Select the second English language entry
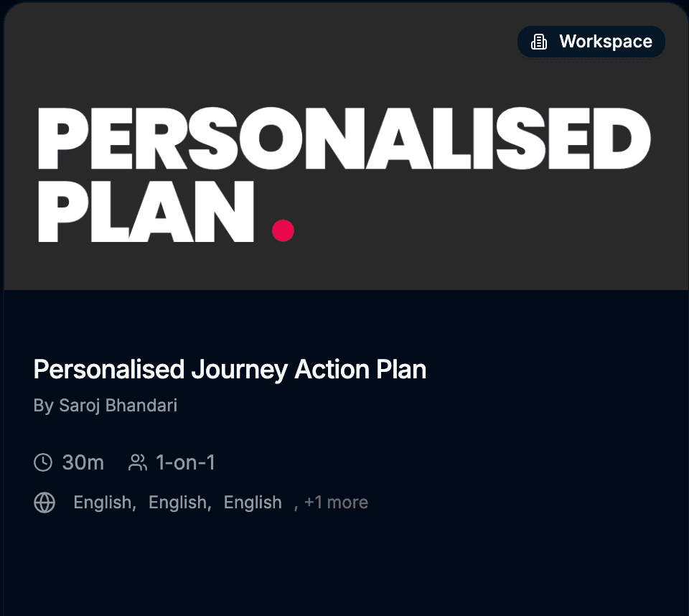Viewport: 689px width, 616px height. point(179,503)
